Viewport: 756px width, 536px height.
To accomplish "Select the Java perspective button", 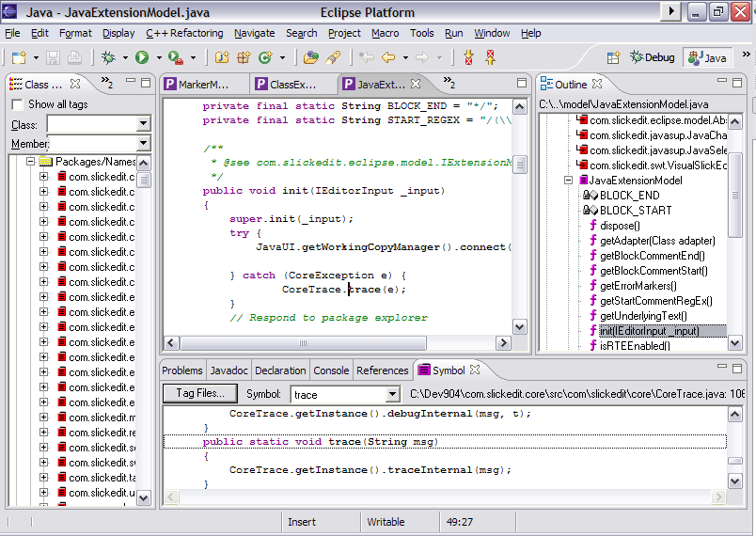I will click(707, 57).
